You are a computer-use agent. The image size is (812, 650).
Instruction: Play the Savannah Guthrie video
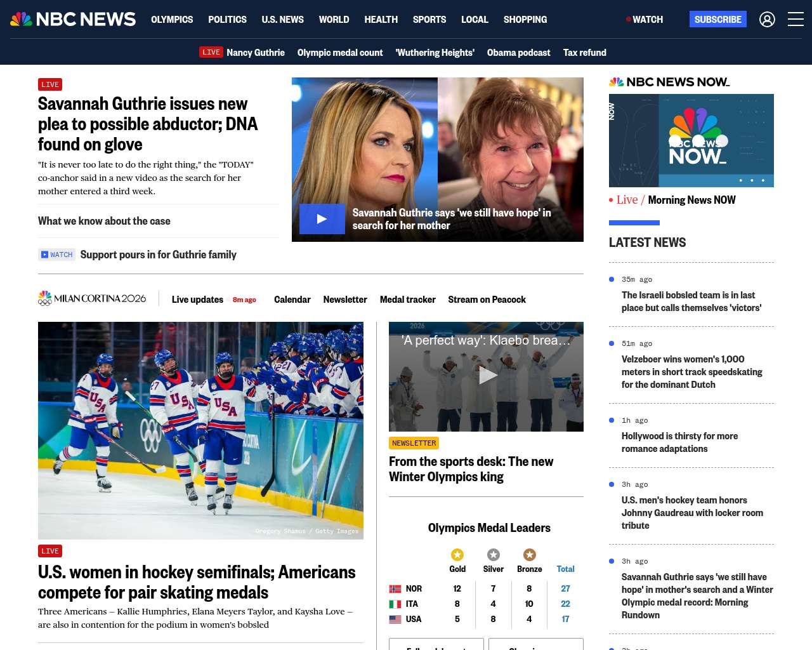[322, 219]
